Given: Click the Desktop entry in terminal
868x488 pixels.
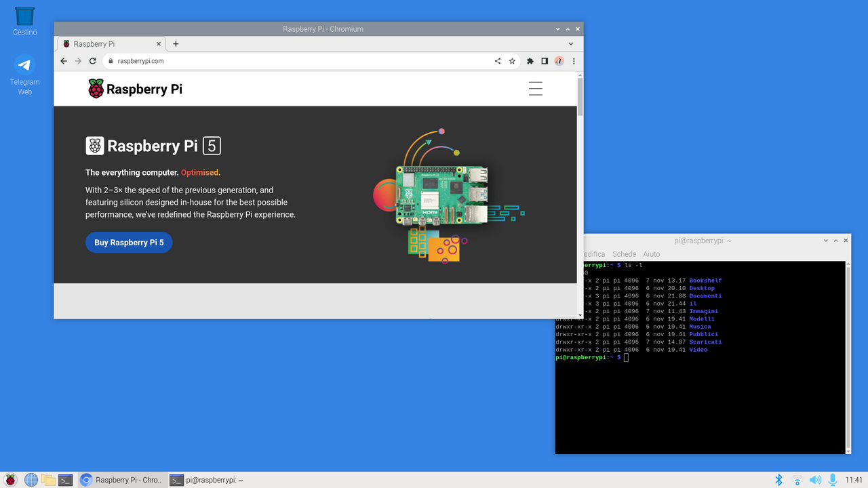Looking at the screenshot, I should 702,288.
